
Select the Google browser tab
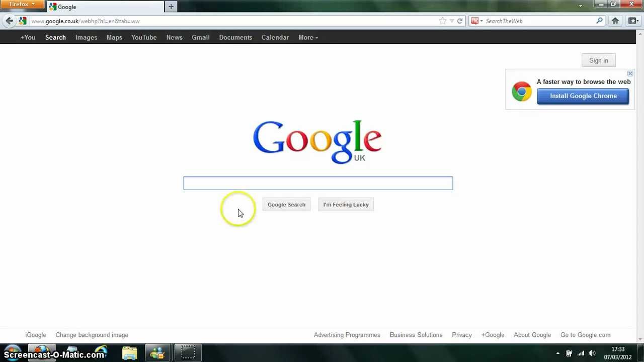tap(106, 7)
